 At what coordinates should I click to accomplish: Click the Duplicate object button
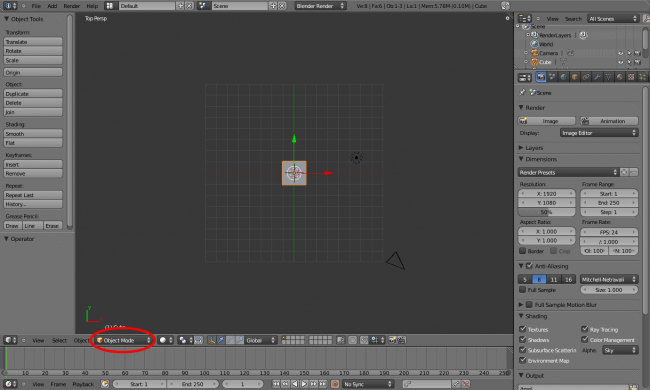(x=33, y=94)
